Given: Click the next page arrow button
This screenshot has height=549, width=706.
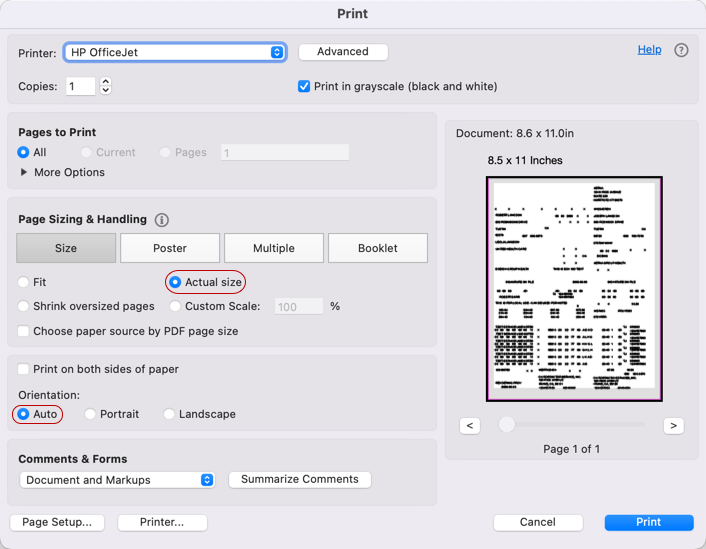Looking at the screenshot, I should [674, 426].
